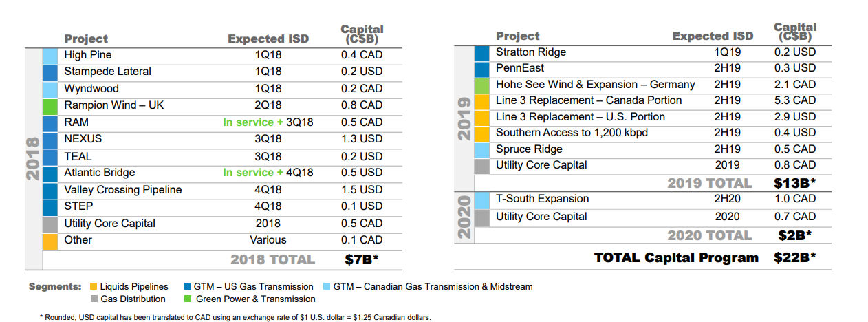Click the 'RAM' project row name
The height and width of the screenshot is (322, 868).
pyautogui.click(x=76, y=122)
